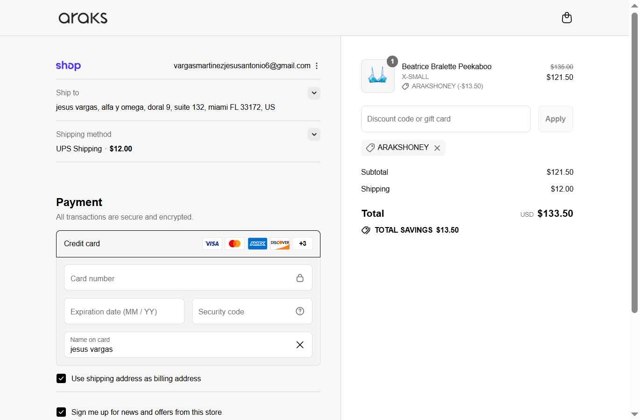Open account options menu beside email

317,66
